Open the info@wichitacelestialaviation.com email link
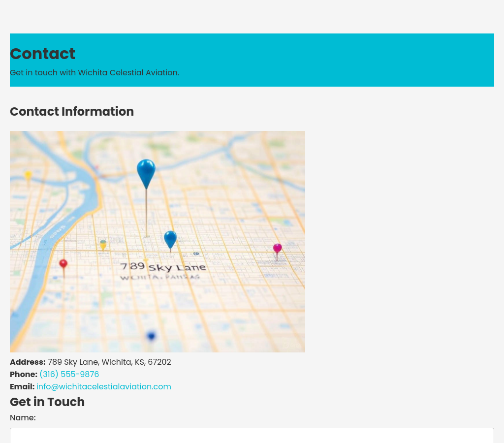Screen dimensions: 504x443 pyautogui.click(x=104, y=387)
